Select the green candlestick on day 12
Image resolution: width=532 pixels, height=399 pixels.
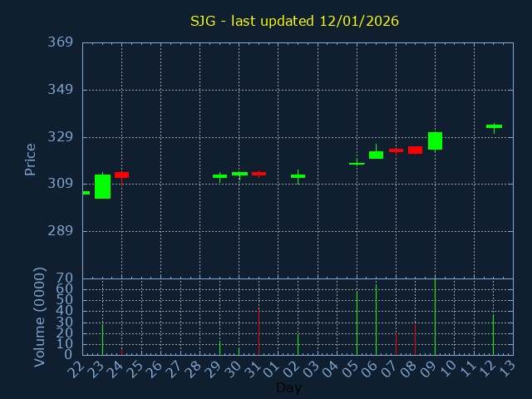tap(494, 126)
